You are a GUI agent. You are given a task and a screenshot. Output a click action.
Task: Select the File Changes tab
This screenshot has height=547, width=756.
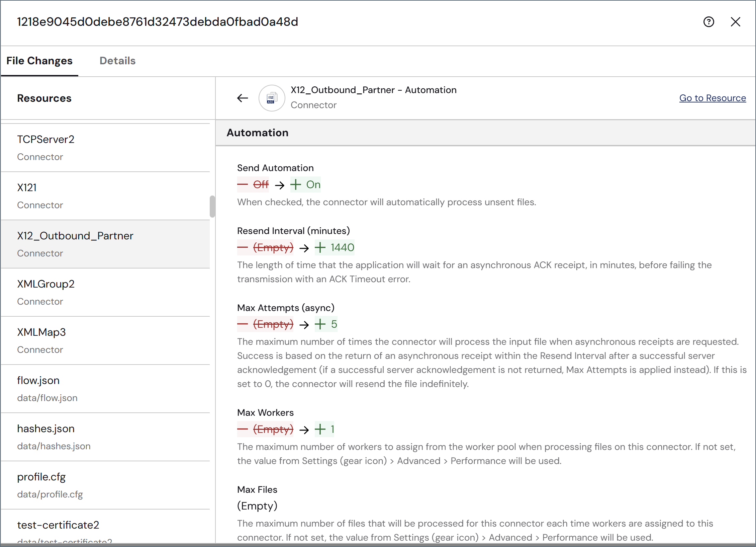tap(39, 61)
